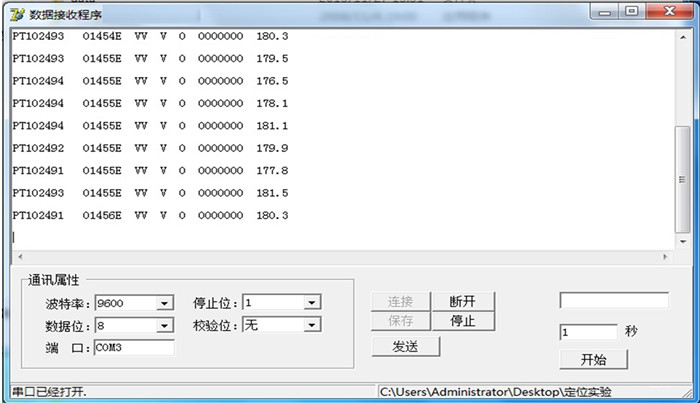Click the 开始 start button

pos(593,359)
